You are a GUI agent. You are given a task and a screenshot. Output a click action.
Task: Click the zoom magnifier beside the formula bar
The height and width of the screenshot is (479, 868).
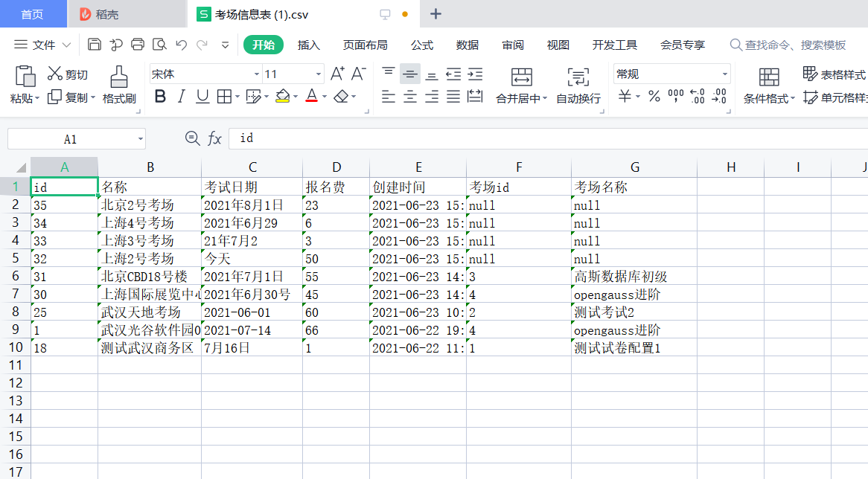[x=192, y=138]
